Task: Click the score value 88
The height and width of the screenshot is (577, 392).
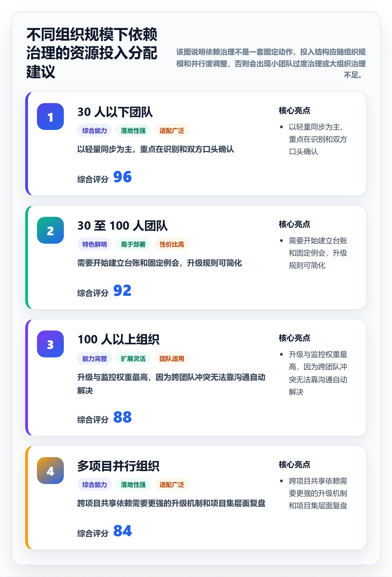Action: [x=123, y=417]
